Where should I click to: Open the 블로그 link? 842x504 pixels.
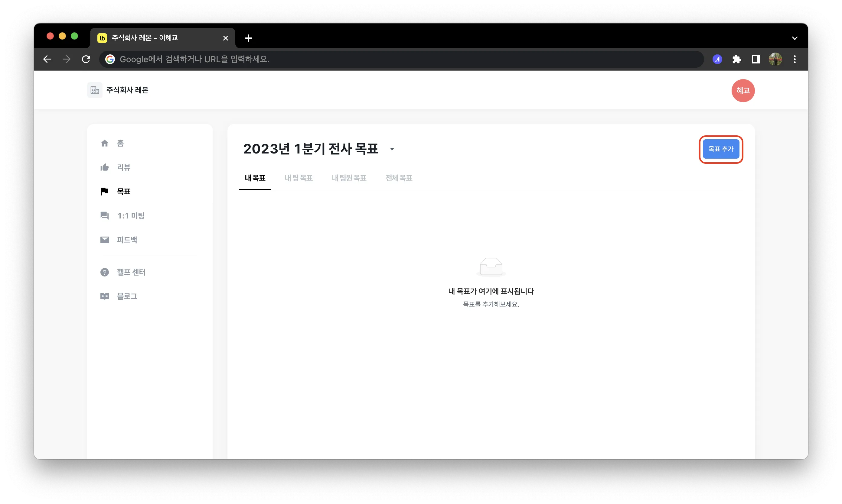127,296
